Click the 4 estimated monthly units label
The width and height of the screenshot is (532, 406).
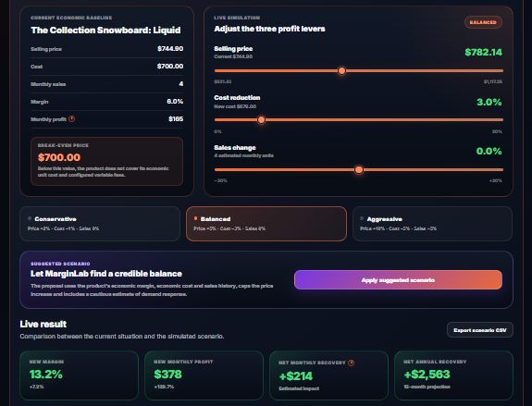coord(243,155)
